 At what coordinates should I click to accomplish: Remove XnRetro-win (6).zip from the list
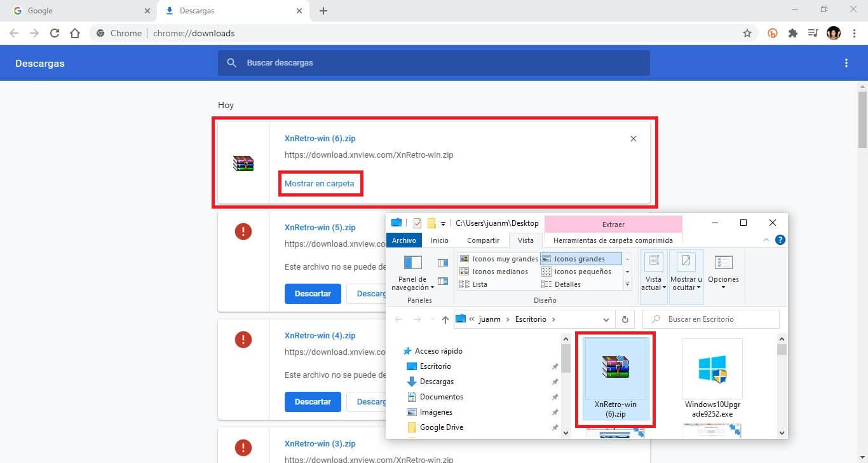coord(634,139)
